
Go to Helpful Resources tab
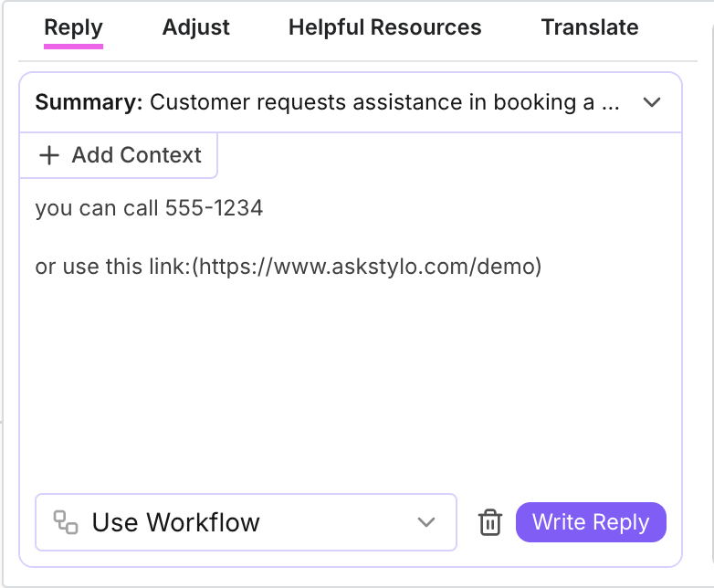pos(384,27)
